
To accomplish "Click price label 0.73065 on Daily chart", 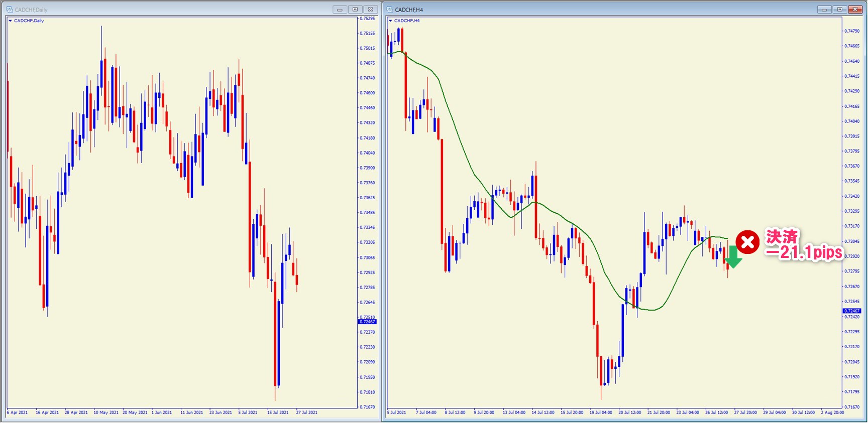I will 367,257.
